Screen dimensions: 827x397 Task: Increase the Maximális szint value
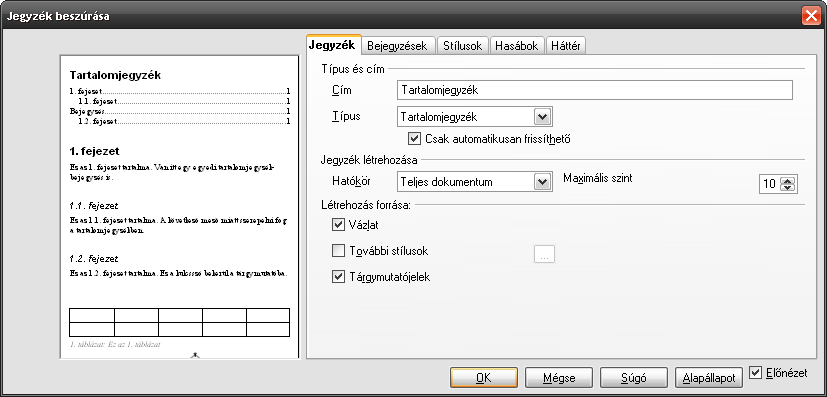pos(788,180)
